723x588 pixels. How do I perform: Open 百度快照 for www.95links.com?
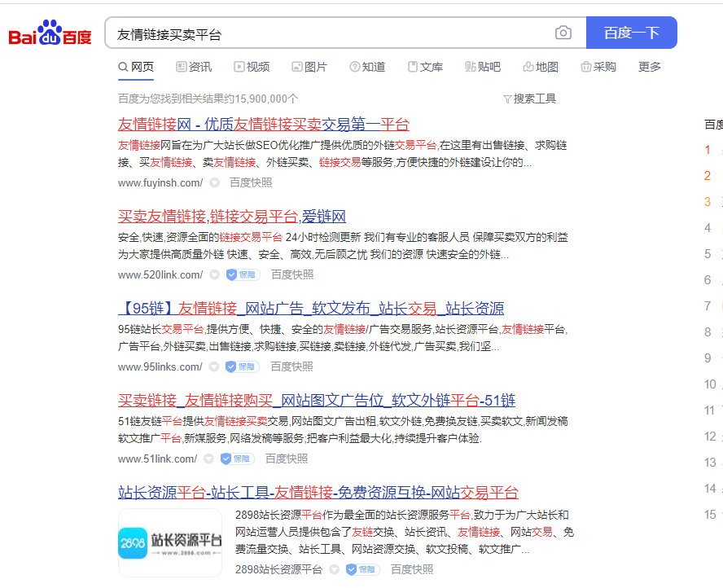[x=291, y=366]
